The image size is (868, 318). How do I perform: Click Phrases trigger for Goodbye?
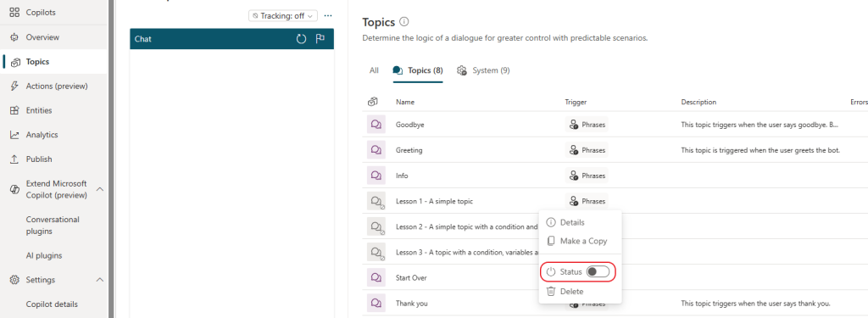(587, 125)
